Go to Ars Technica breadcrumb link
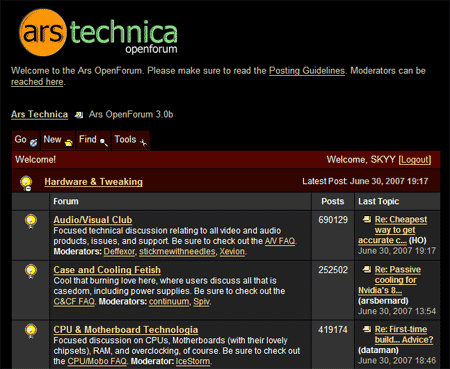This screenshot has width=450, height=369. tap(39, 114)
